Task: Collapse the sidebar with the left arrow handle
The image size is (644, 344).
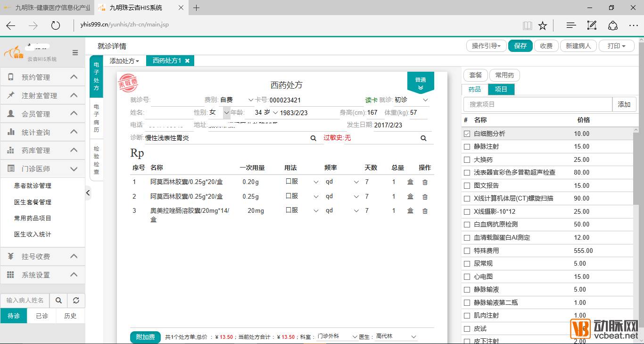Action: coord(88,193)
